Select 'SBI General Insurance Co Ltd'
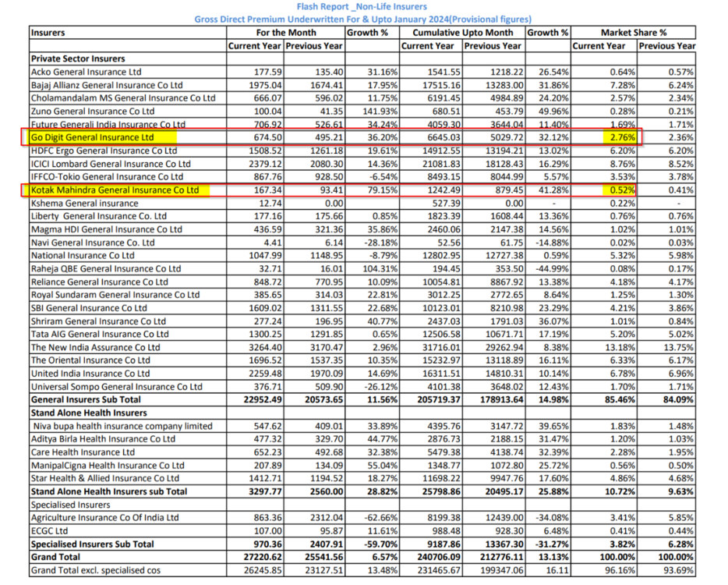The image size is (728, 585). (x=89, y=308)
